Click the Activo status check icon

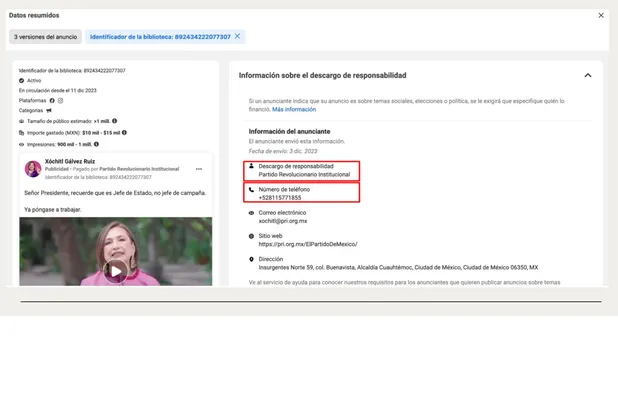click(x=21, y=81)
